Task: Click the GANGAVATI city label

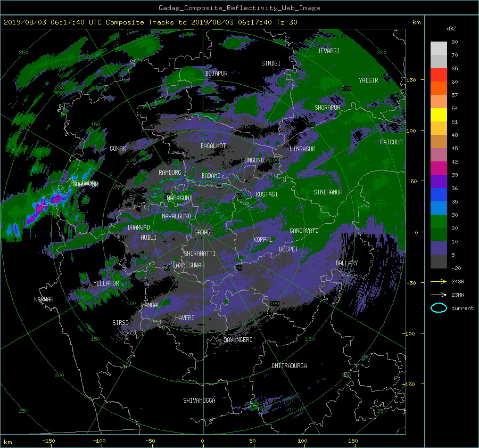Action: coord(304,231)
